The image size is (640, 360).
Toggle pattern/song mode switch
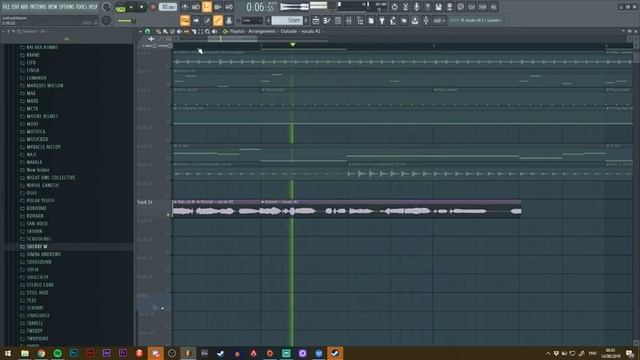click(x=120, y=7)
